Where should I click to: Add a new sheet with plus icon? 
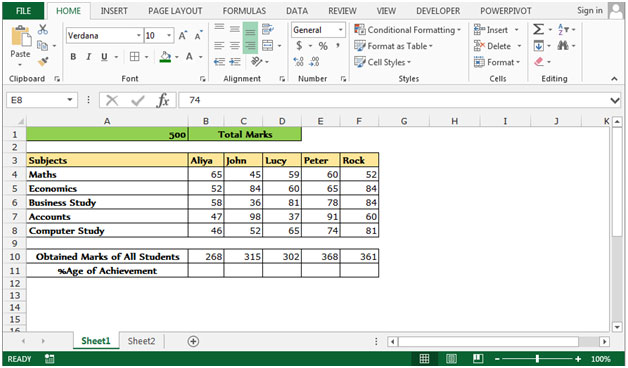tap(193, 342)
